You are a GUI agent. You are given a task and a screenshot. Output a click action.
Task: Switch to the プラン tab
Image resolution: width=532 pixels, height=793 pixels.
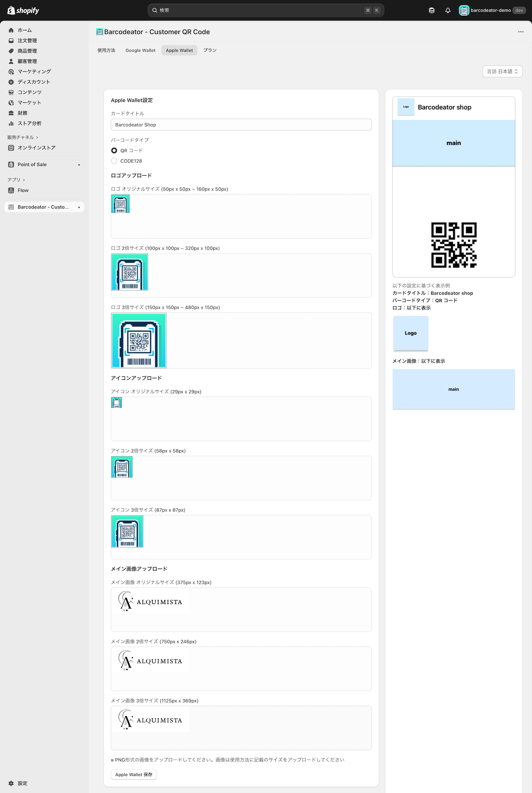[209, 50]
